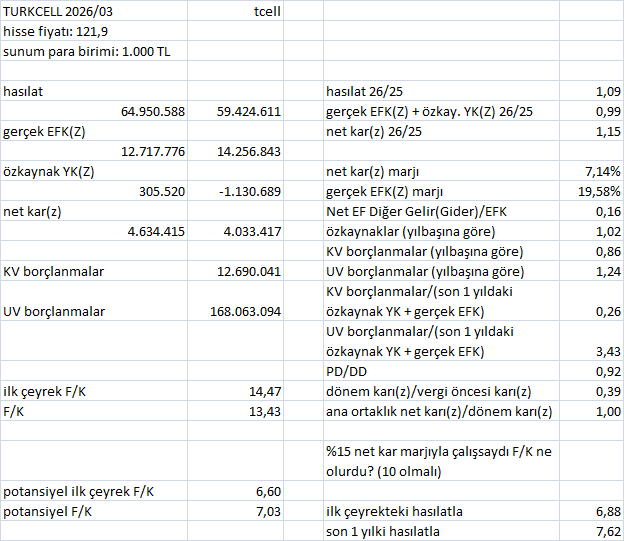Viewport: 624px width, 541px height.
Task: Click the 'ilk çeyrekteki hasılatla' label
Action: pos(441,511)
